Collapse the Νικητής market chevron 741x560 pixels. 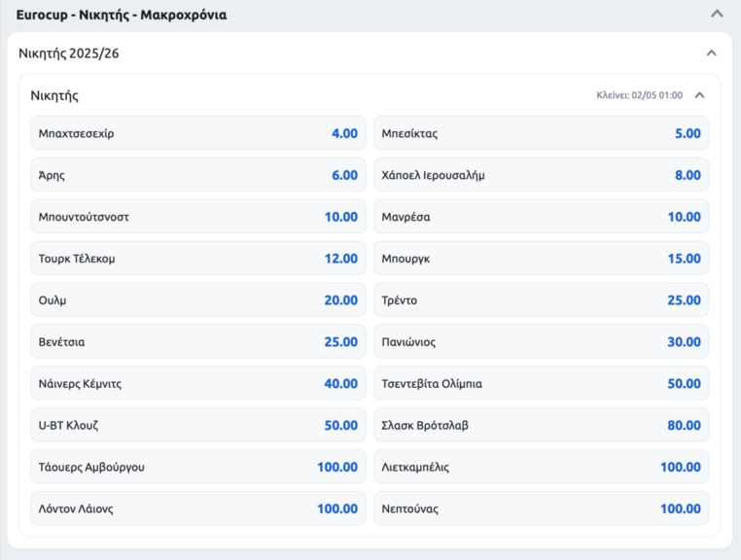[699, 95]
